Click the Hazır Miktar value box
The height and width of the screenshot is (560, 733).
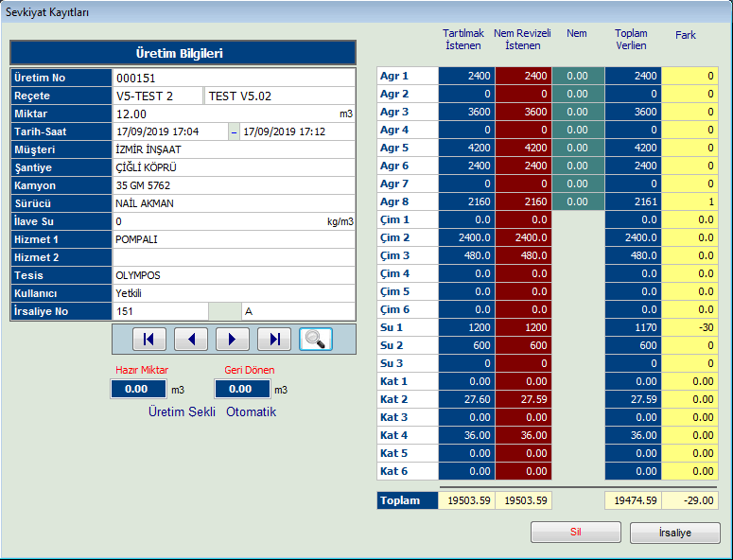click(x=138, y=389)
